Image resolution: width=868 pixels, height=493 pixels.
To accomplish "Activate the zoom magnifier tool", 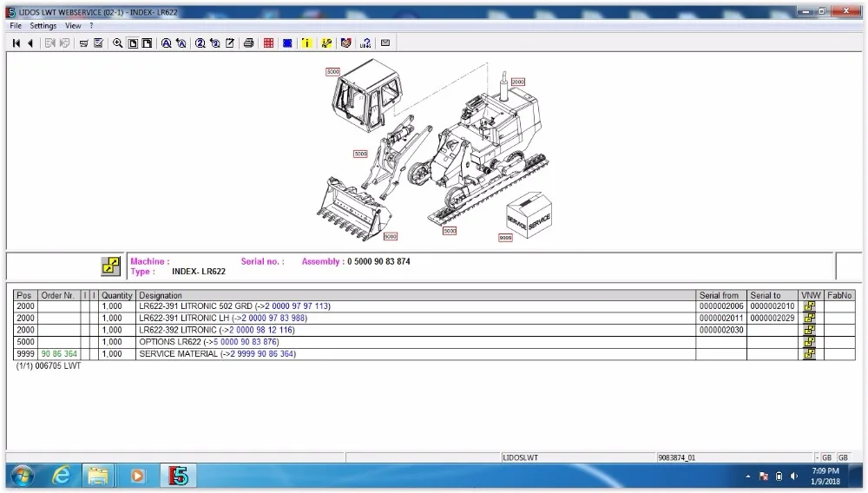I will click(117, 43).
